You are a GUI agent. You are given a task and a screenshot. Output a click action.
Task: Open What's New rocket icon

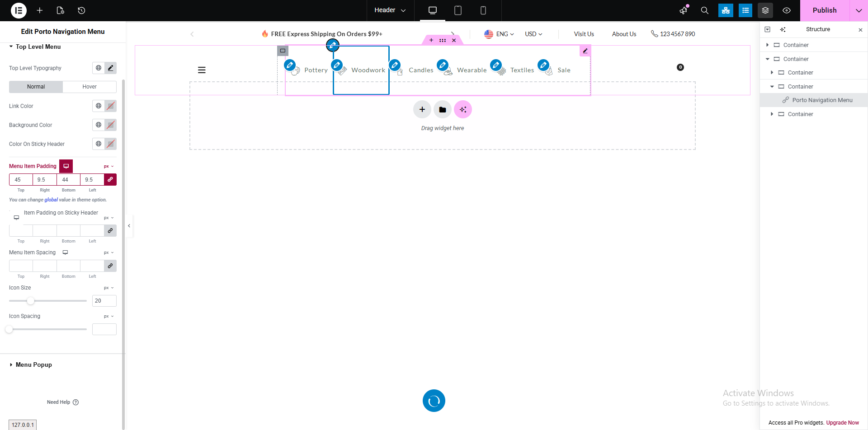coord(684,10)
